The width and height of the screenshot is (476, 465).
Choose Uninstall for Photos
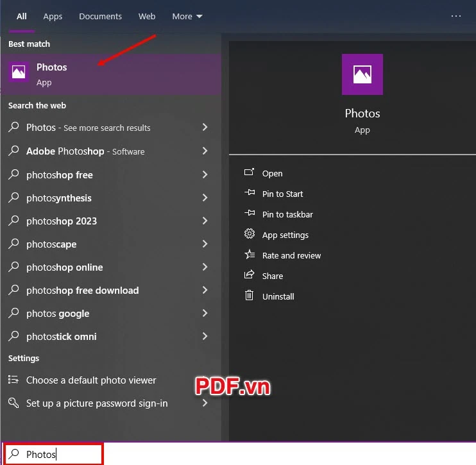point(278,296)
